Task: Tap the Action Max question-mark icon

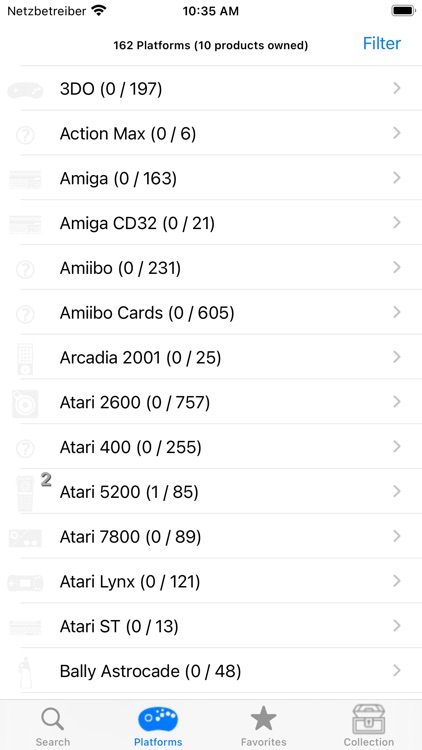Action: point(25,135)
